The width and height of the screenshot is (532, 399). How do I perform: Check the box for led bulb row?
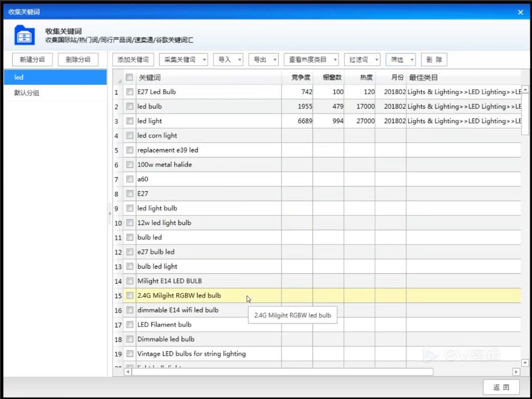coord(130,106)
